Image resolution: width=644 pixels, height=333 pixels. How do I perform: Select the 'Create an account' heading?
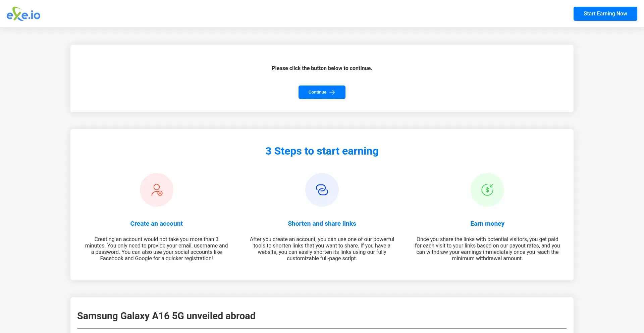point(156,224)
